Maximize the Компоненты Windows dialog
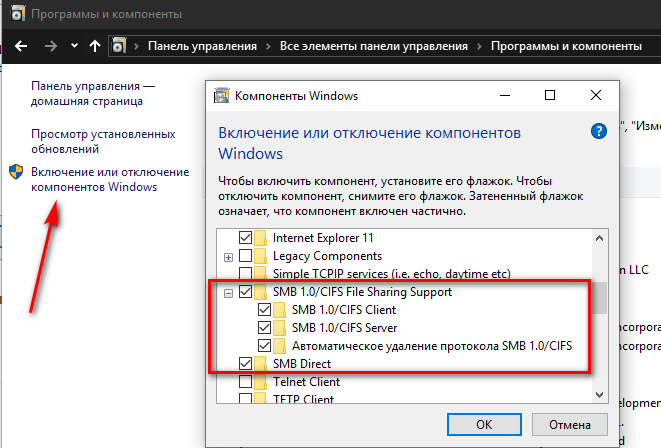The width and height of the screenshot is (661, 448). pos(550,95)
